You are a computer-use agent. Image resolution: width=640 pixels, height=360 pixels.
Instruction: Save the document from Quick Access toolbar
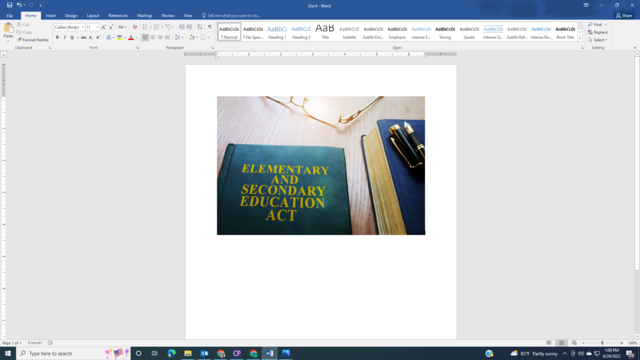(x=9, y=5)
